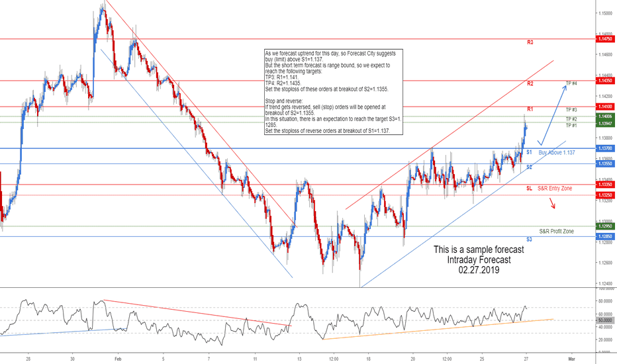The image size is (617, 364).
Task: Click the blue 1.13550 price tag
Action: point(605,163)
